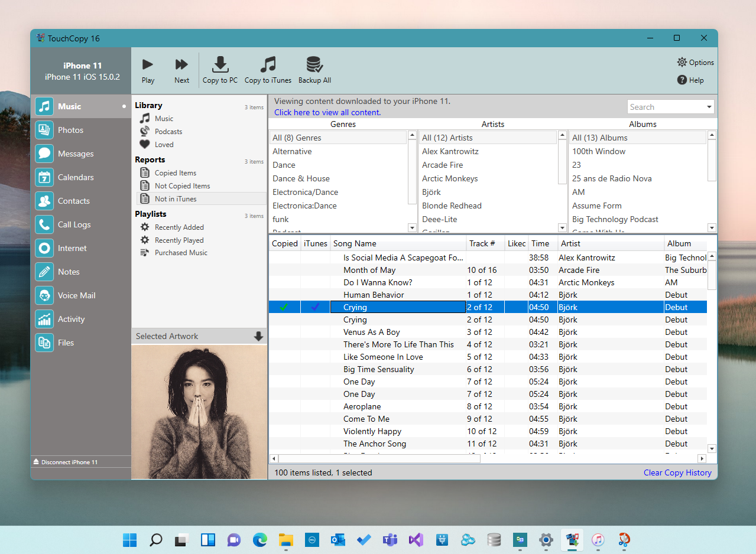This screenshot has height=554, width=756.
Task: Open the Files section in the sidebar
Action: (x=80, y=343)
